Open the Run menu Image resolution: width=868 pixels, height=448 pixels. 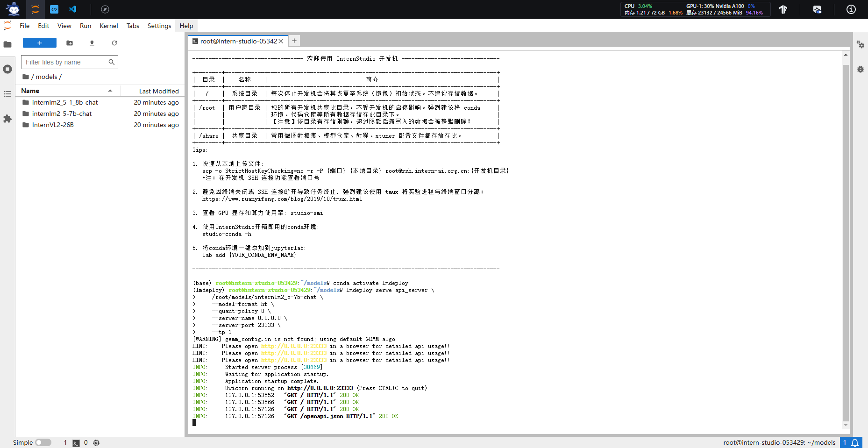(85, 26)
